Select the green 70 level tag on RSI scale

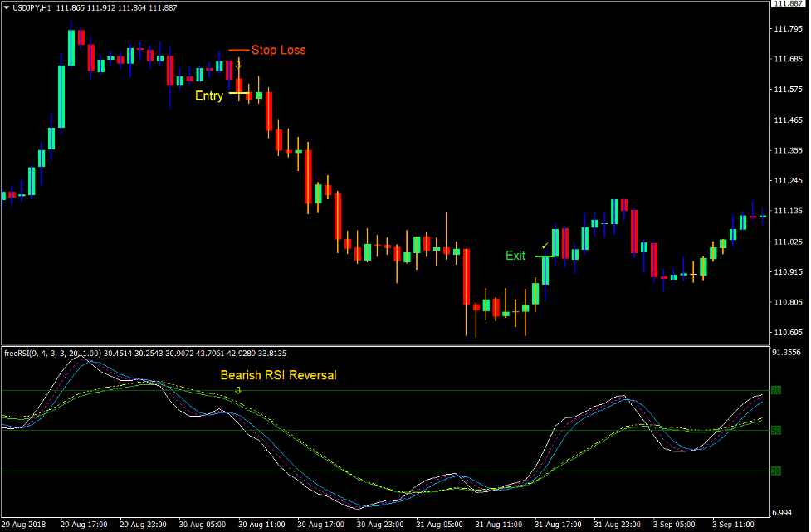coord(777,390)
